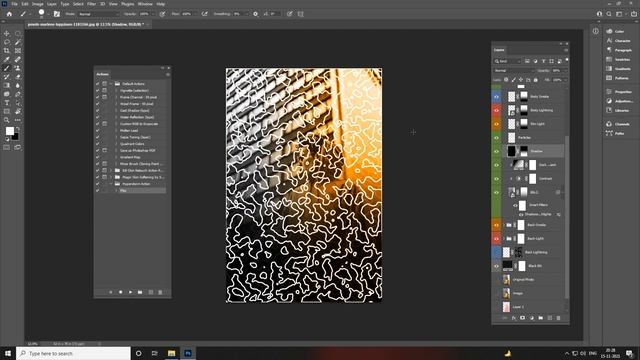
Task: Select the Gradient tool
Action: click(7, 85)
